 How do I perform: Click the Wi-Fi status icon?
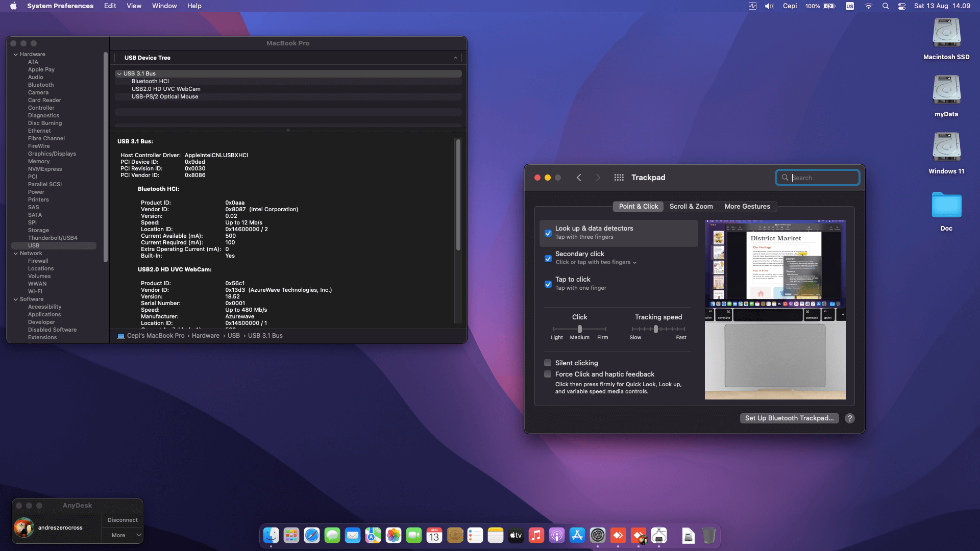coord(869,6)
